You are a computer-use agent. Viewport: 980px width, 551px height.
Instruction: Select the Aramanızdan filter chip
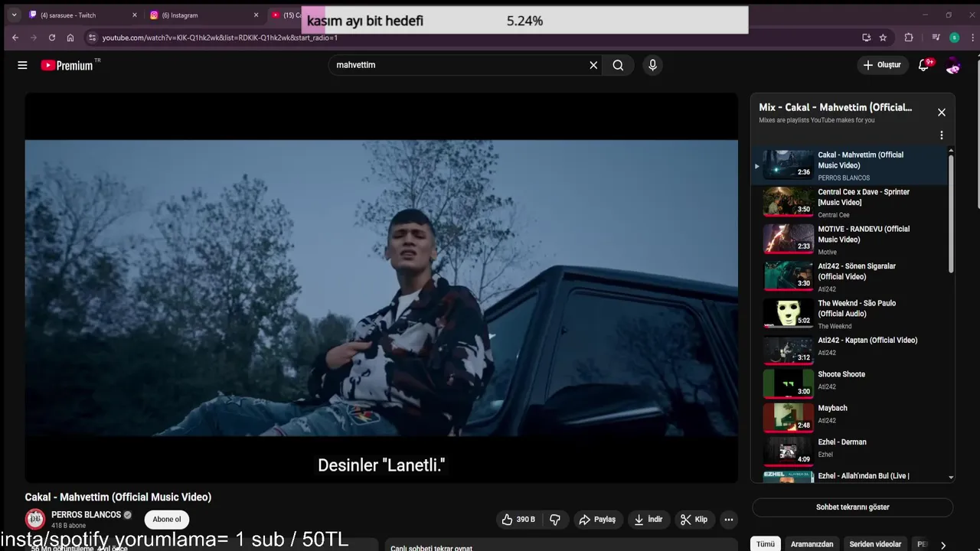(x=812, y=544)
